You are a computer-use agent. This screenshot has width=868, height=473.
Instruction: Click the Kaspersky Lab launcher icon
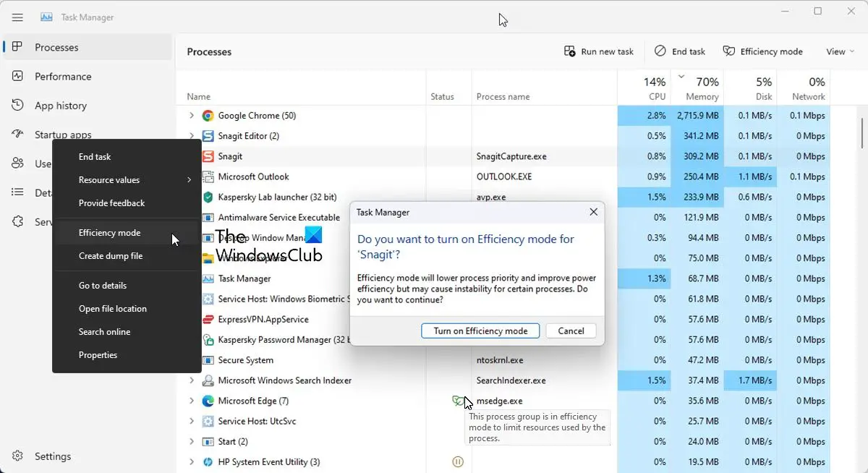click(208, 197)
